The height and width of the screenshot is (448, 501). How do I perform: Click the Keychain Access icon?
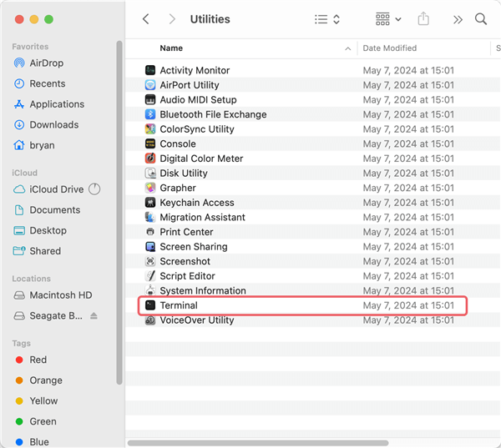pos(150,202)
